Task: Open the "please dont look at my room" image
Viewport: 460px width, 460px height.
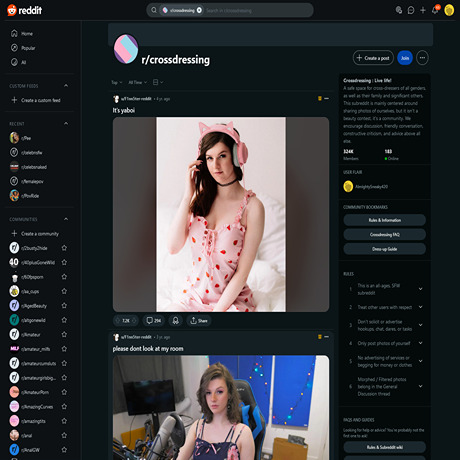Action: (221, 408)
